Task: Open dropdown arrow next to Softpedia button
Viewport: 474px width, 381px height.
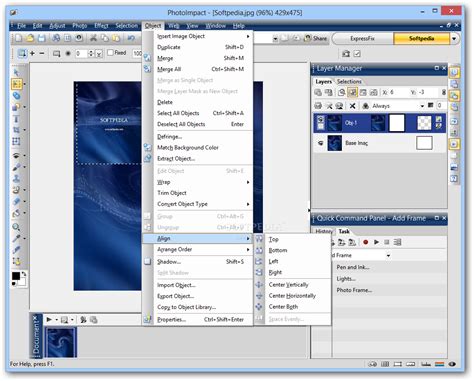Action: point(454,39)
